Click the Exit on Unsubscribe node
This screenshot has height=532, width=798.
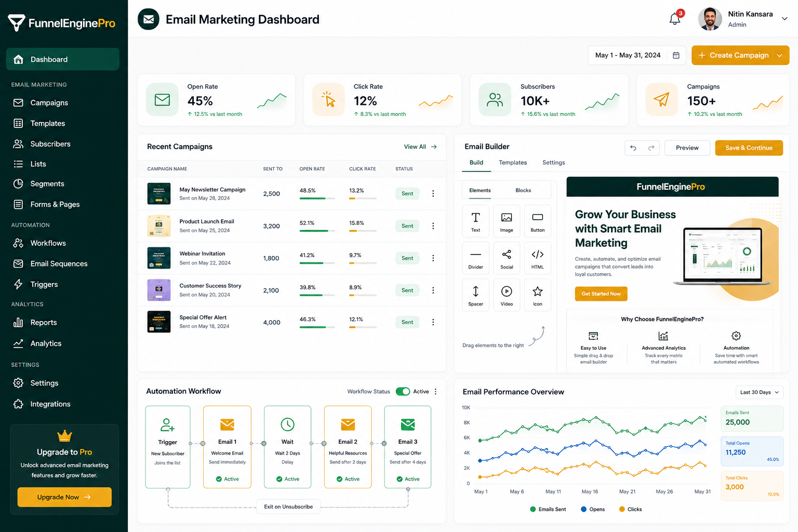[x=288, y=507]
